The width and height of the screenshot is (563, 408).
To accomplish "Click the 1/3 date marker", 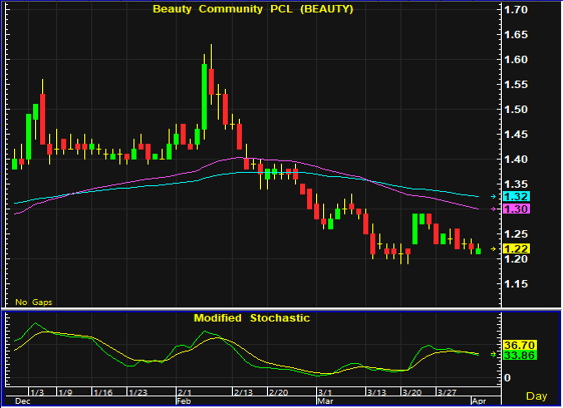I will click(x=37, y=393).
